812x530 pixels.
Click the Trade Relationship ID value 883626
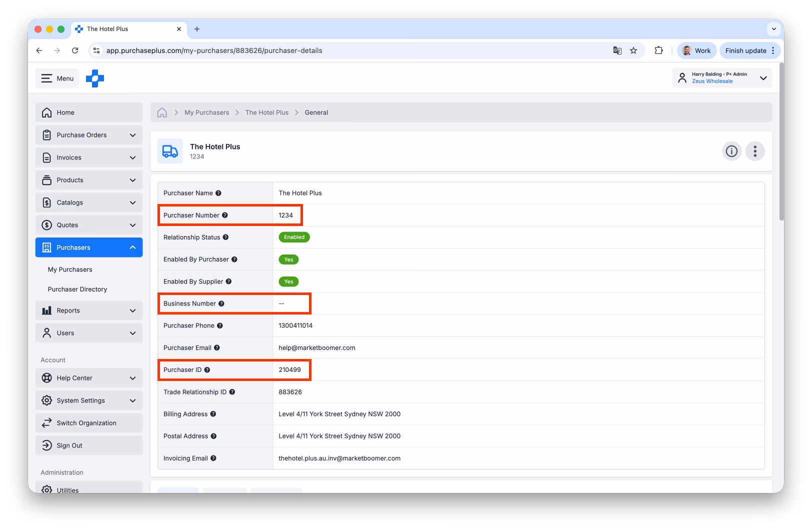pyautogui.click(x=290, y=392)
